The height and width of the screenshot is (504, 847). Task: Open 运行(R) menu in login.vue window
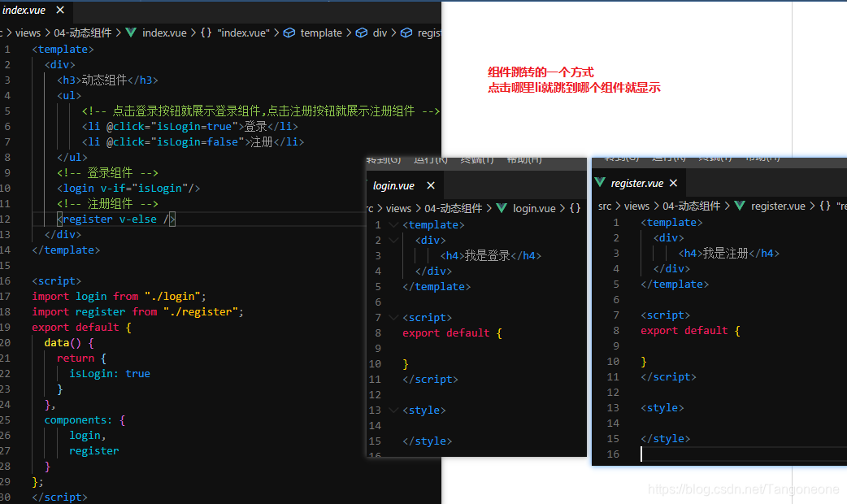click(431, 160)
